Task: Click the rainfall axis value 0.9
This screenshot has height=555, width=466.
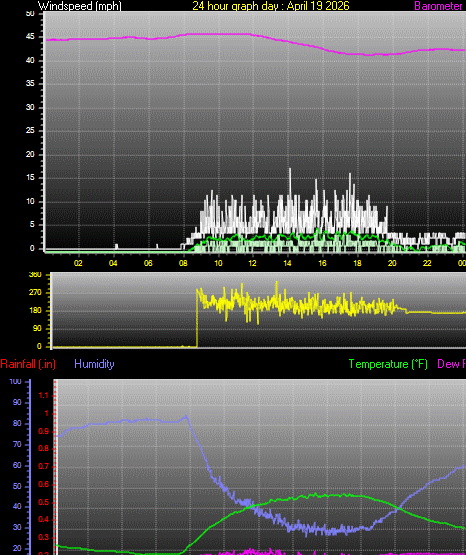Action: point(44,431)
